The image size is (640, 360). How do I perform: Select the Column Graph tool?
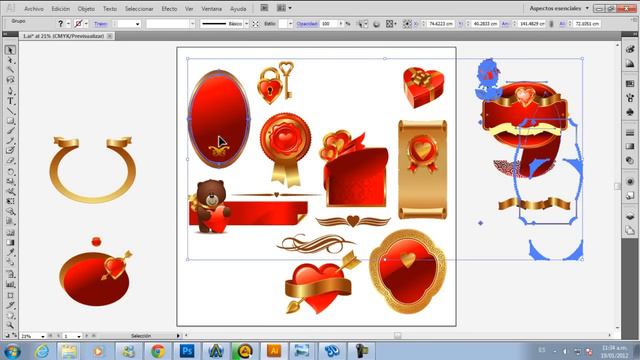10,285
